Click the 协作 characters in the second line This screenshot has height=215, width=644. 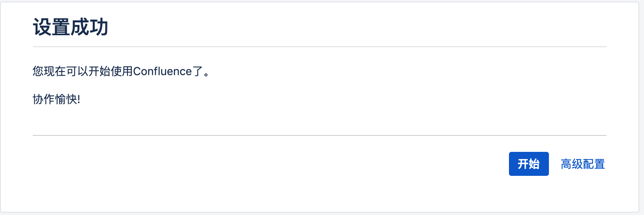coord(44,99)
